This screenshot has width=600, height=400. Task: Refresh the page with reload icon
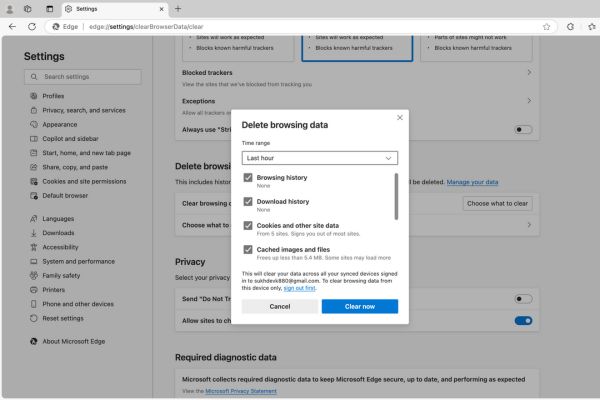[32, 26]
